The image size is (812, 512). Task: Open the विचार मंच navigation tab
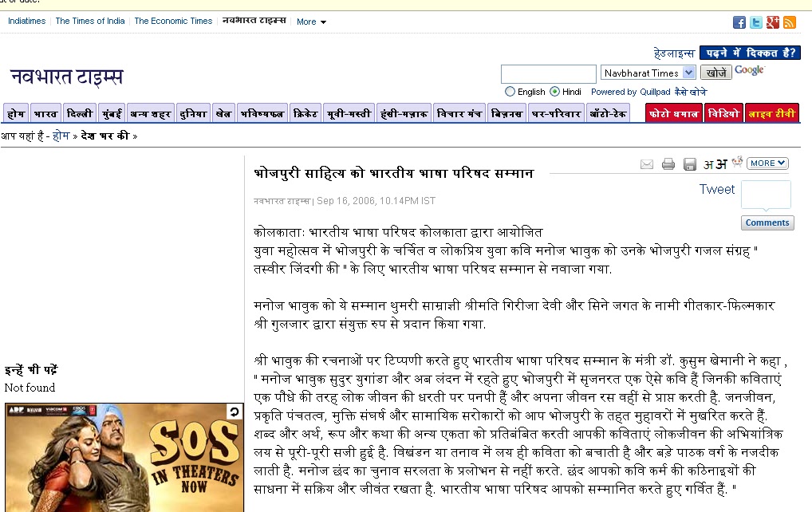click(459, 113)
